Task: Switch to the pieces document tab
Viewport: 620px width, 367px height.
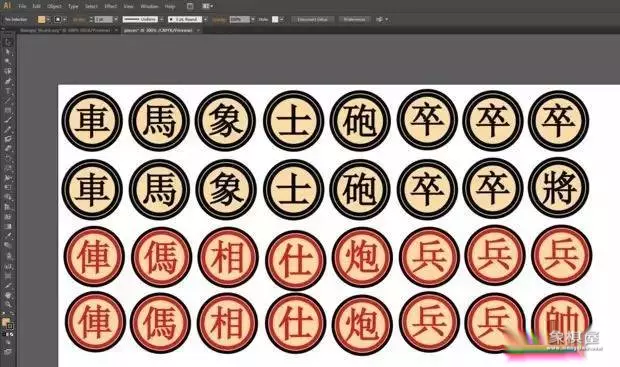Action: (158, 30)
